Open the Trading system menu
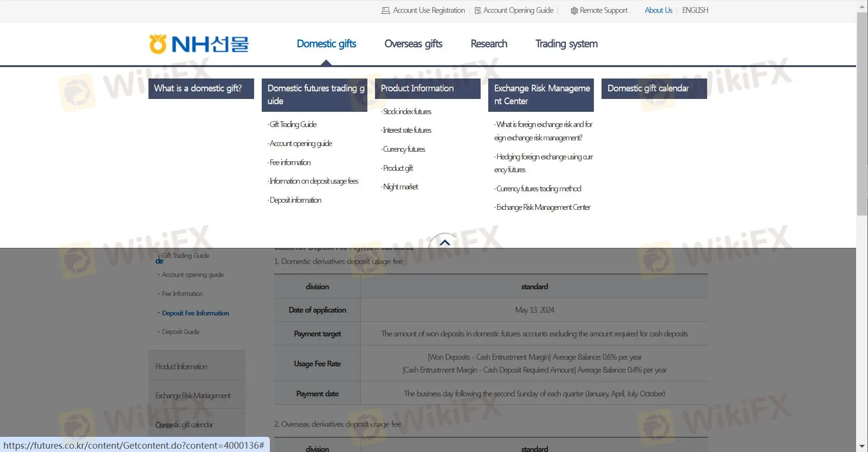This screenshot has height=452, width=868. coord(566,44)
